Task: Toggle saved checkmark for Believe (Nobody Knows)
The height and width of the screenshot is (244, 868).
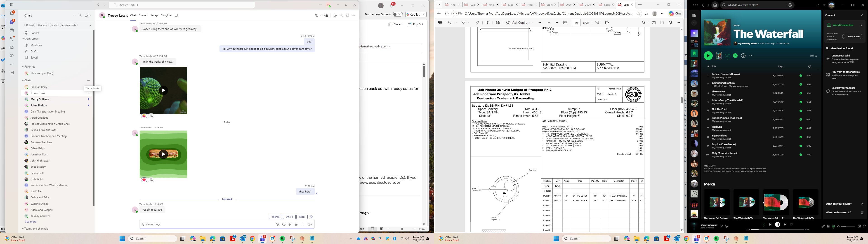Action: (x=801, y=75)
